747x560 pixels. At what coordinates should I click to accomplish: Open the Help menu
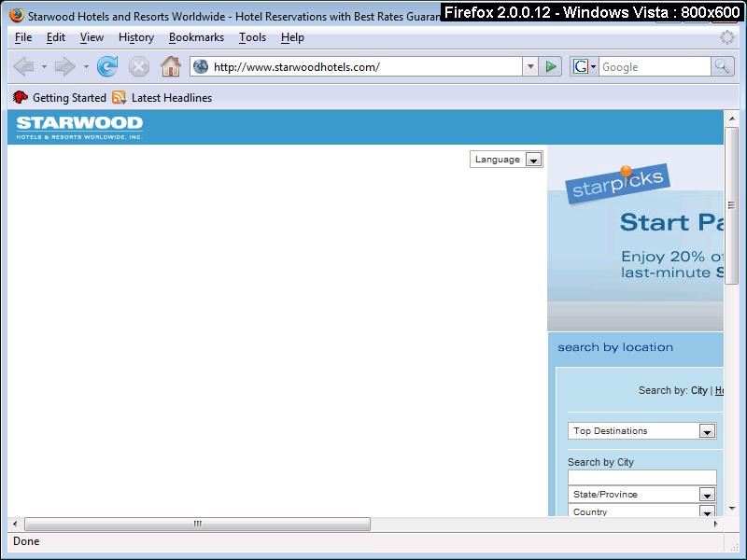click(x=292, y=37)
